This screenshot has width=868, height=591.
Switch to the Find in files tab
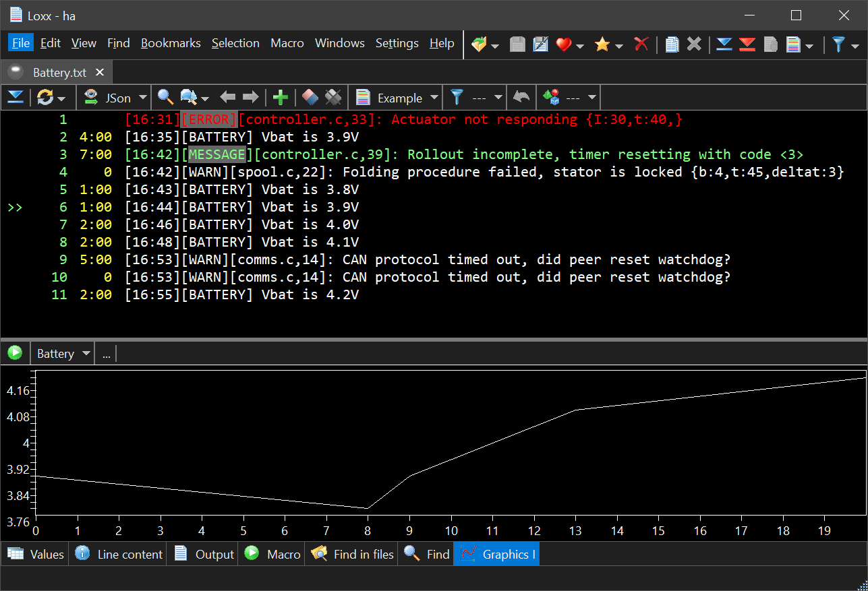[351, 554]
